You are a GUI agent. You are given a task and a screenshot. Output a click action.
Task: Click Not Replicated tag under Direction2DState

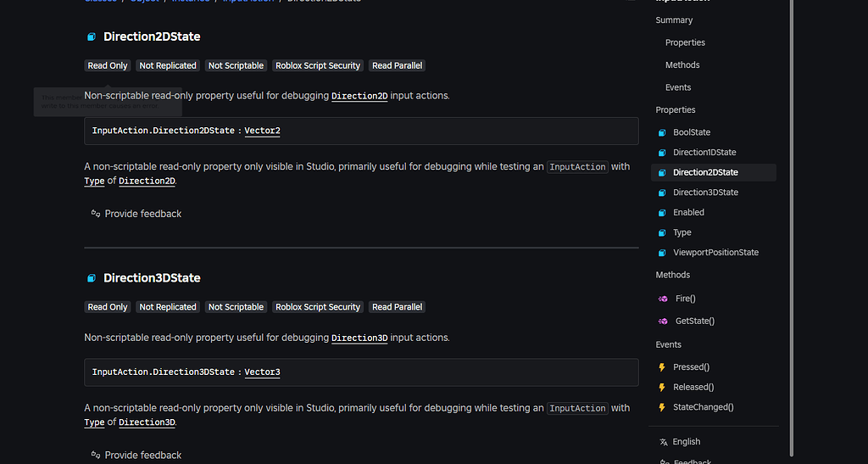click(168, 65)
